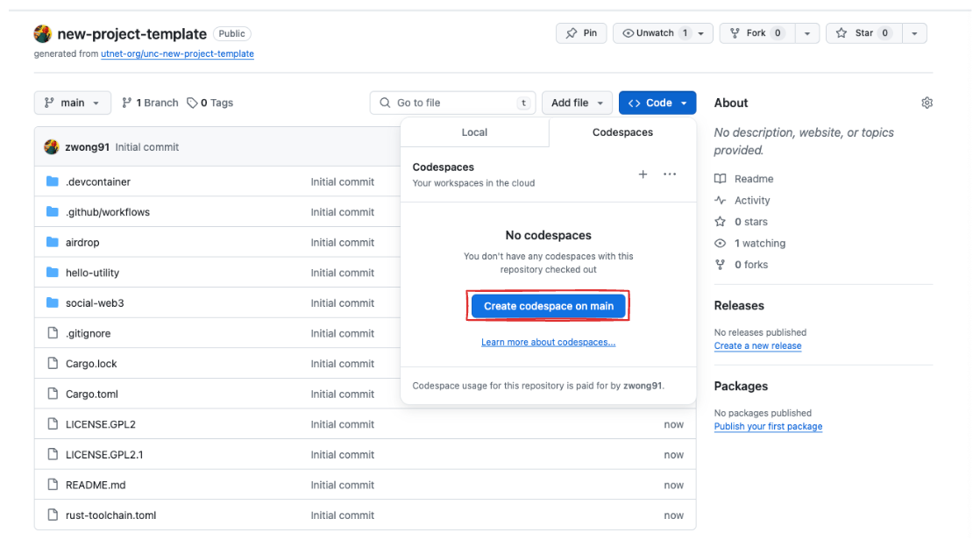Click the LICENSE.GPL2 file icon
The height and width of the screenshot is (547, 980).
(53, 424)
